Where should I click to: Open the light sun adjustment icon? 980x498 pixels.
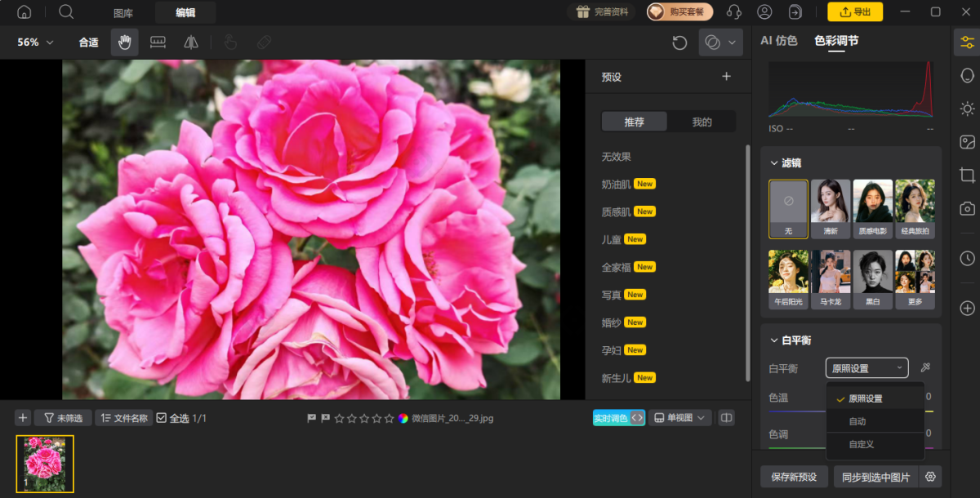[968, 109]
